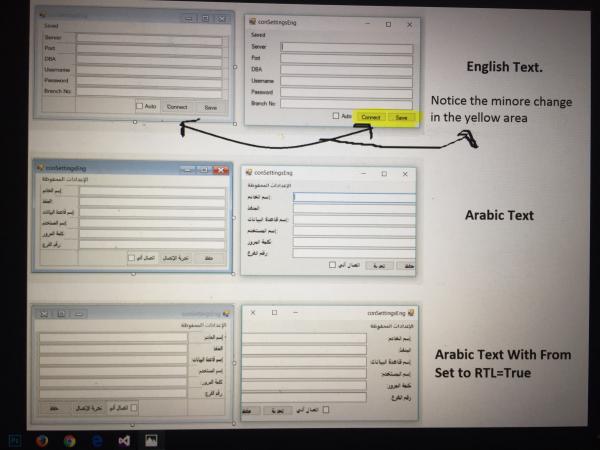This screenshot has height=450, width=600.
Task: Focus the Port field in English runtime form
Action: pos(347,59)
